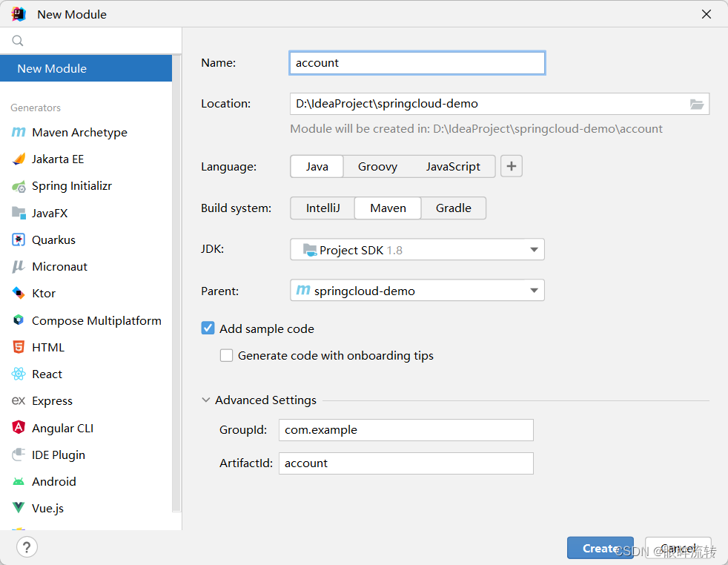
Task: Open the Location folder browse icon
Action: (x=696, y=104)
